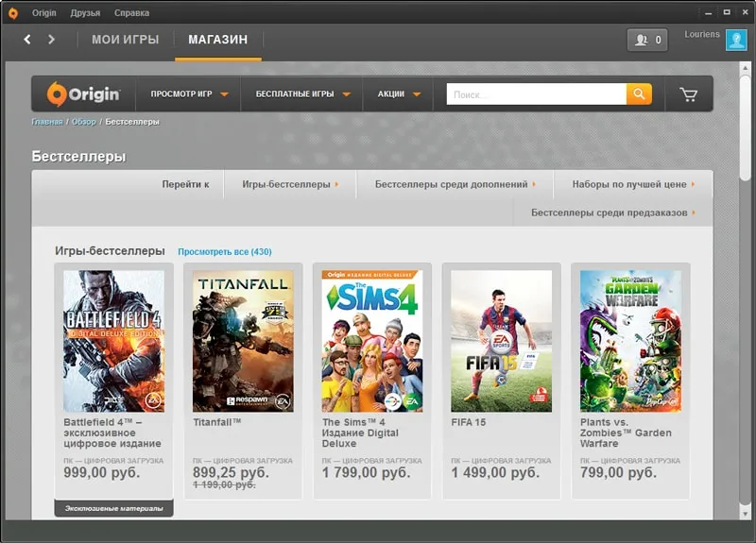Click the 1 499,00 руб. price
Screen dimensions: 756x543
495,473
